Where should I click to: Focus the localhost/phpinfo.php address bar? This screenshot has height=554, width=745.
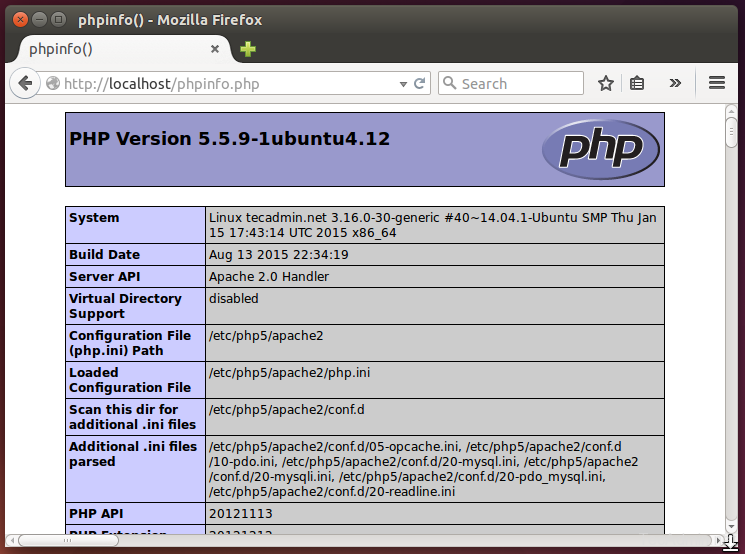pos(220,84)
